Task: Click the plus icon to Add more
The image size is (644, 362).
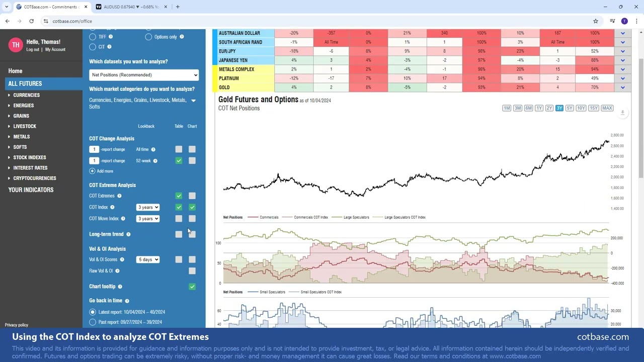Action: pyautogui.click(x=92, y=171)
